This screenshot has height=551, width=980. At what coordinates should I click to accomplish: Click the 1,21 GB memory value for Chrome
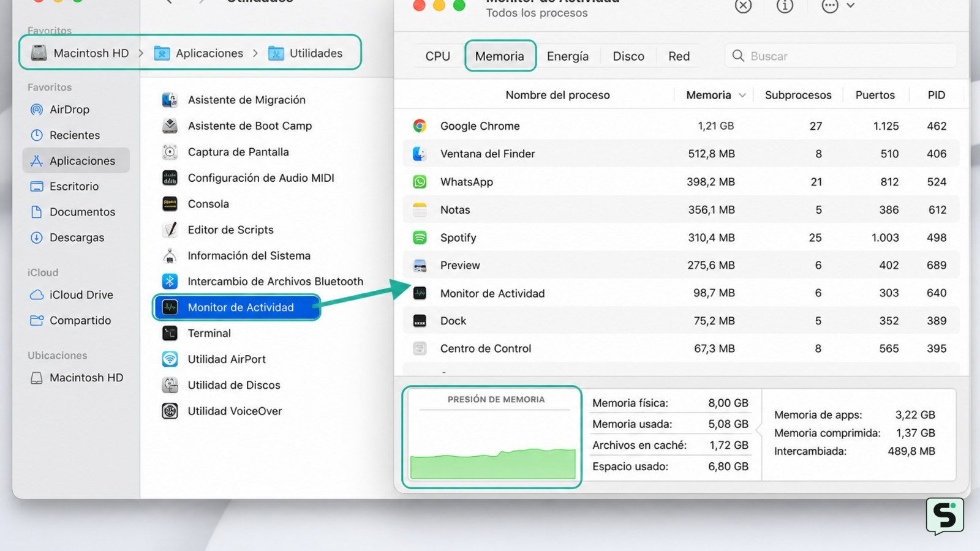point(715,126)
